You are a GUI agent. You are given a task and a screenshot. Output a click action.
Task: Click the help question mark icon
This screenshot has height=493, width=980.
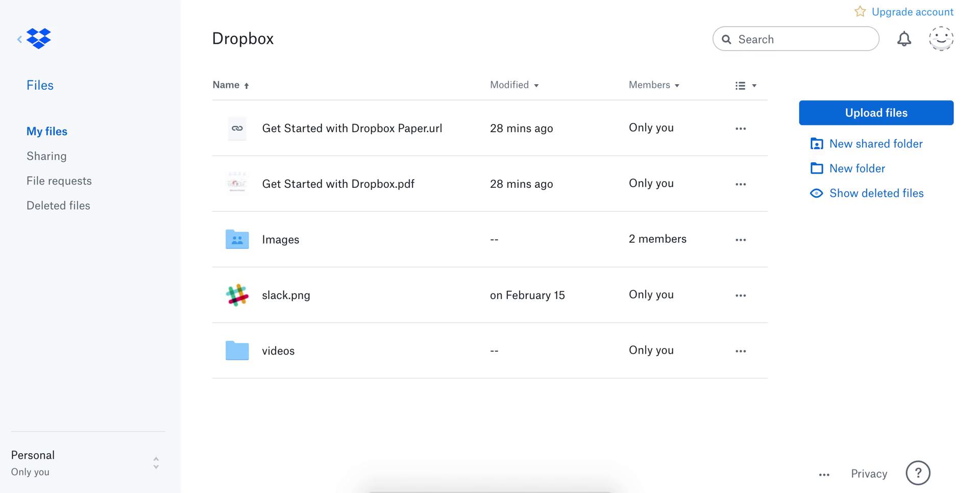pyautogui.click(x=918, y=473)
